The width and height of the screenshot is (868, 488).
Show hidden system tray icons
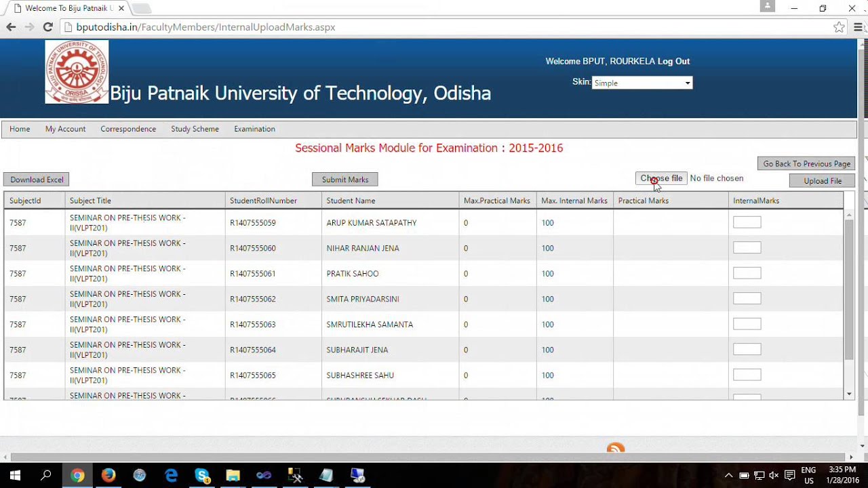pyautogui.click(x=729, y=475)
